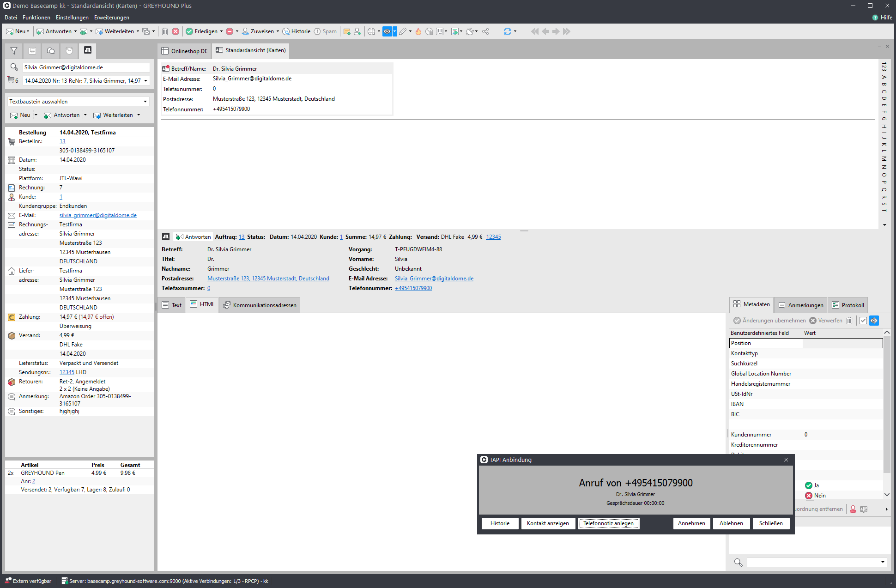Click the speech bubbles sidebar tab icon

pyautogui.click(x=51, y=51)
